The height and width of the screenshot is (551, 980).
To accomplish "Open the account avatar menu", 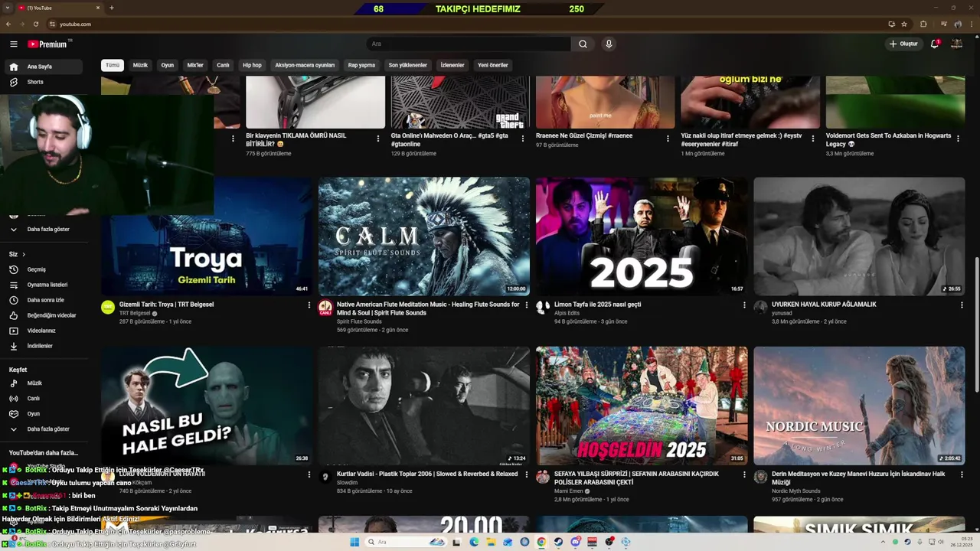I will tap(956, 44).
